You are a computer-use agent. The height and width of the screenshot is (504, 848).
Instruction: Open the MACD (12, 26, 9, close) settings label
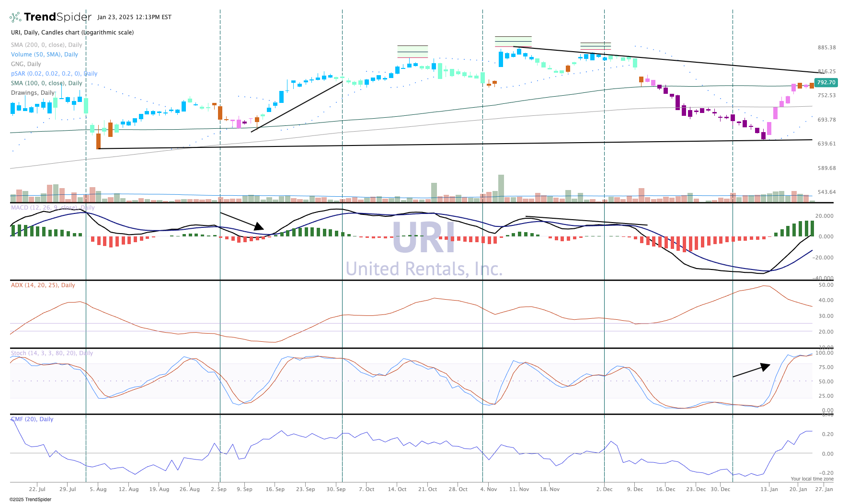[x=53, y=208]
